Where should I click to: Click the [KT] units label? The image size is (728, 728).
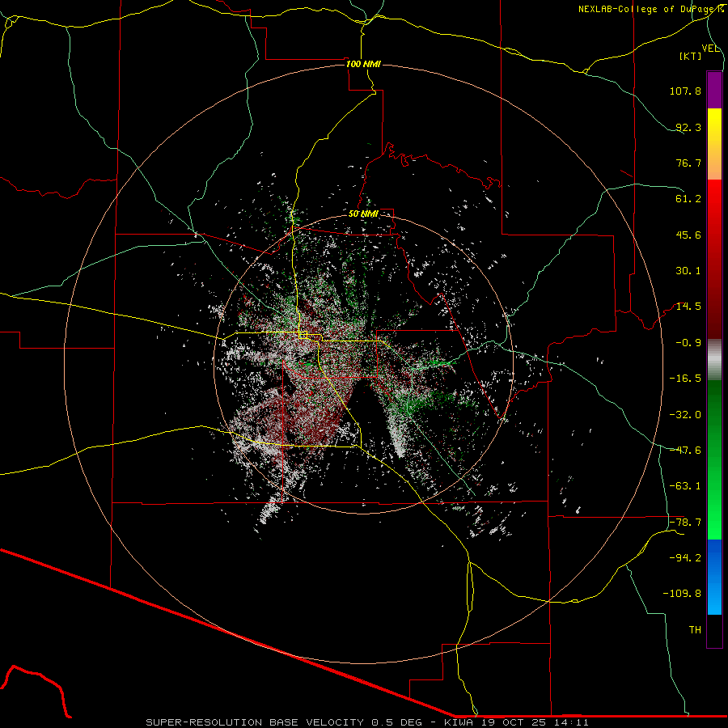tap(691, 56)
